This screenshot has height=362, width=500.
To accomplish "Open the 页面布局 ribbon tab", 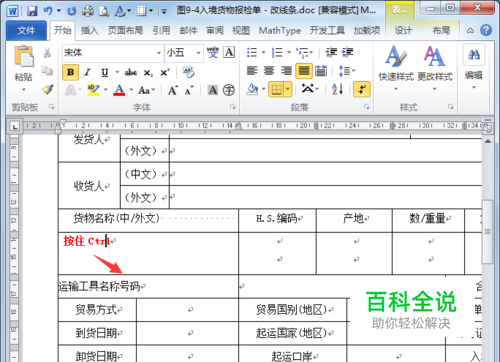I will (x=125, y=31).
